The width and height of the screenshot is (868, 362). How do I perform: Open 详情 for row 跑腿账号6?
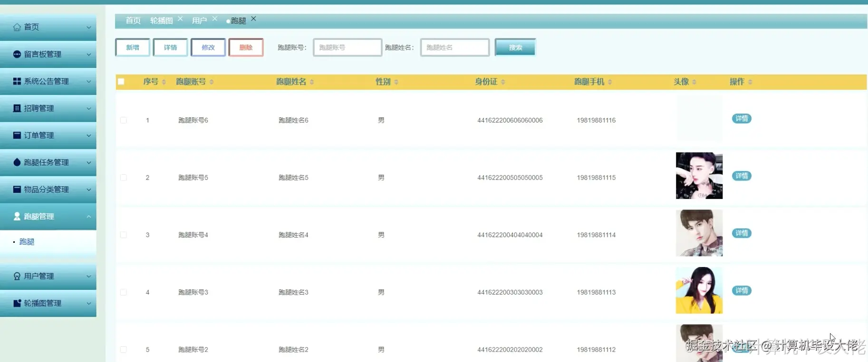742,119
